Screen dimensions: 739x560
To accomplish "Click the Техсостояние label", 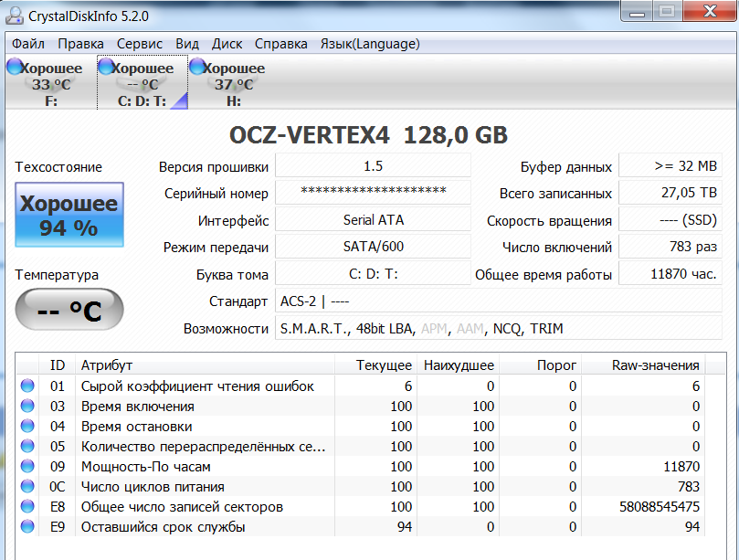I will (x=58, y=167).
